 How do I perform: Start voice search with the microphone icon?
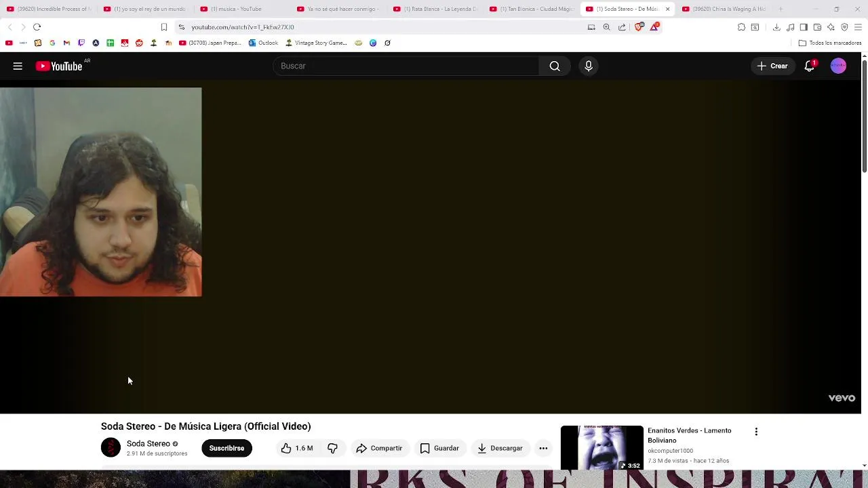[x=589, y=66]
